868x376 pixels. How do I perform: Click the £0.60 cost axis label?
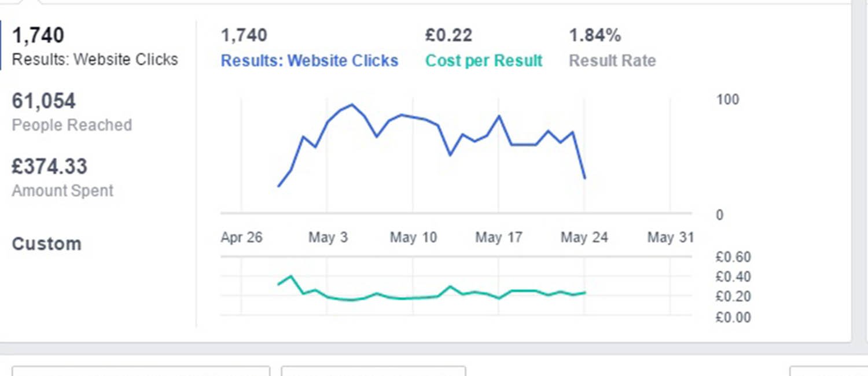click(733, 257)
